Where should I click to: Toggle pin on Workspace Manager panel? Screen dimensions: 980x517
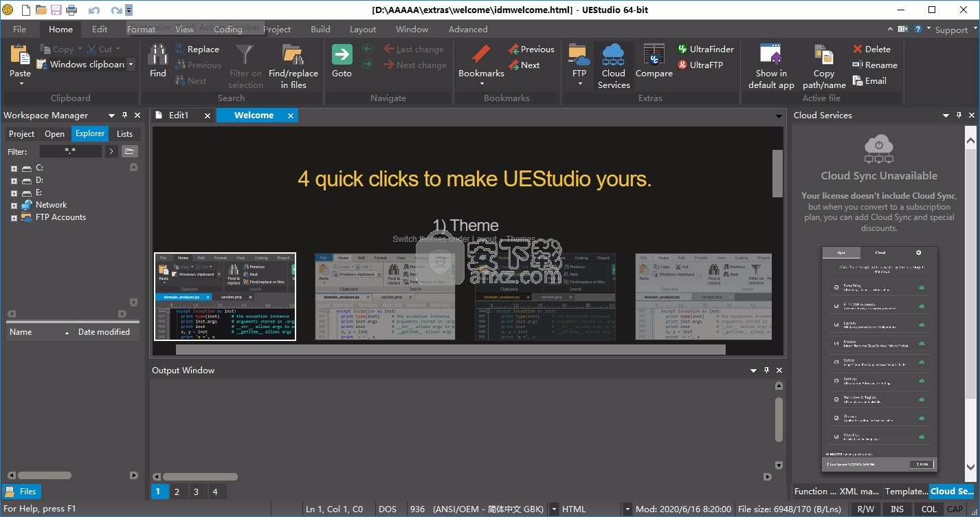tap(124, 115)
